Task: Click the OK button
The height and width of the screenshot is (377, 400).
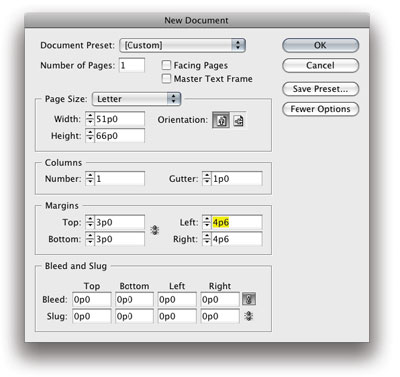Action: pyautogui.click(x=320, y=45)
